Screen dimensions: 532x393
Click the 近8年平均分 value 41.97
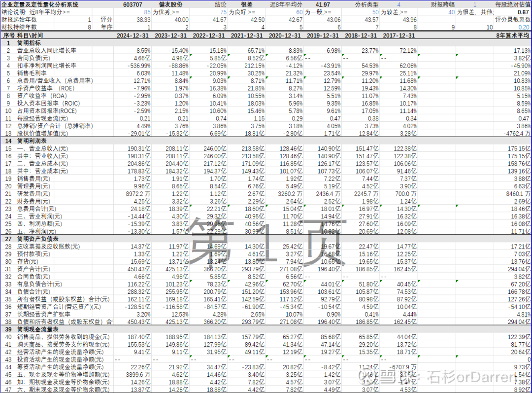click(x=323, y=4)
